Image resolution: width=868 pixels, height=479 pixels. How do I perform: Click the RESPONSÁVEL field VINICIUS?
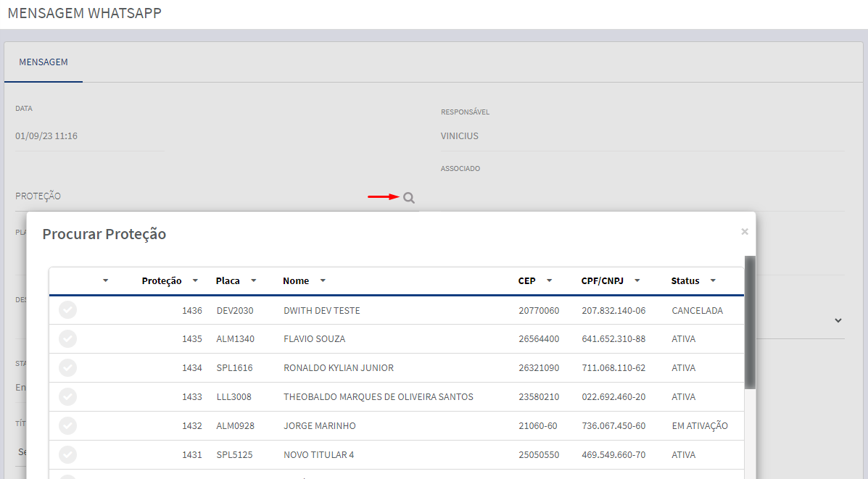642,136
